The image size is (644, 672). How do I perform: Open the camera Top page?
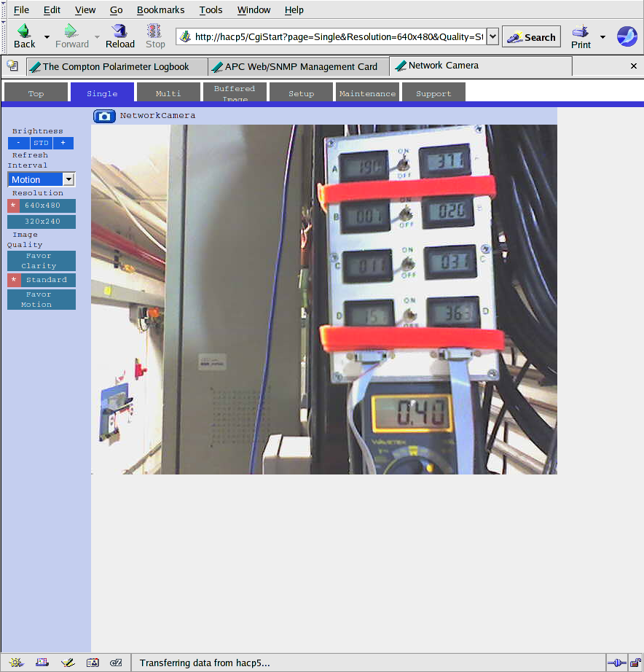coord(36,92)
